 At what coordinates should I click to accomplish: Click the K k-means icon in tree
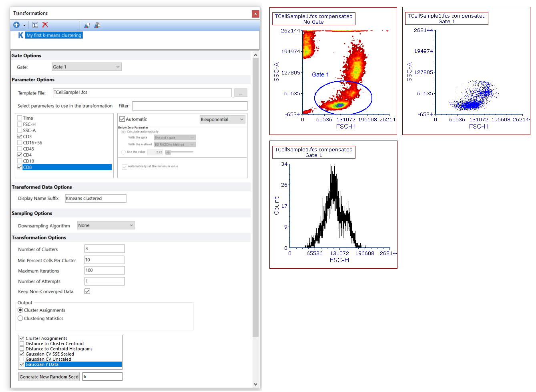click(x=21, y=35)
